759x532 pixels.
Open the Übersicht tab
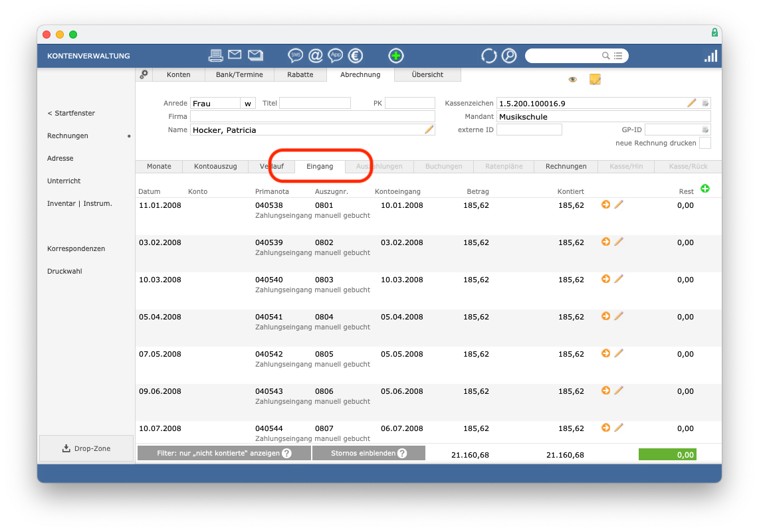pos(427,74)
